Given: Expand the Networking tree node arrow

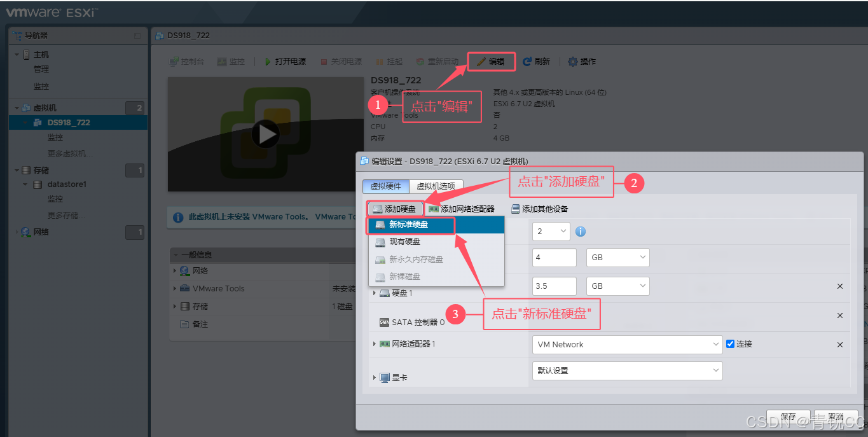Looking at the screenshot, I should click(17, 232).
